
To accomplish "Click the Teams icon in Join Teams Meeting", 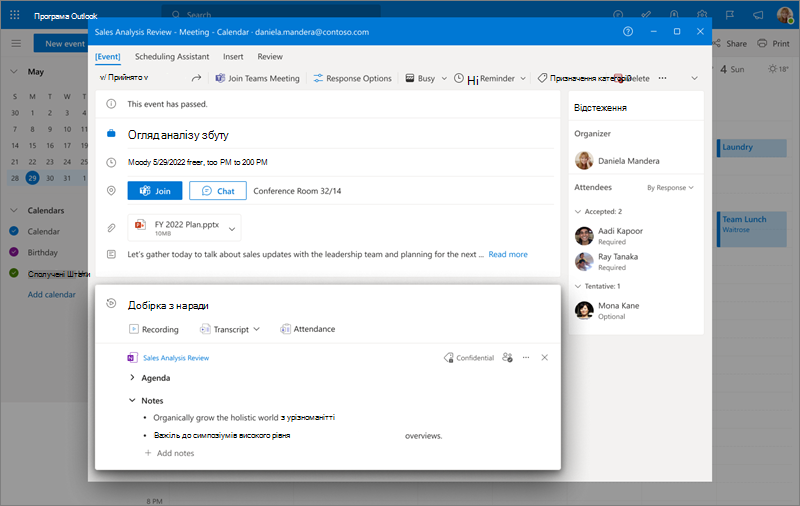I will pyautogui.click(x=220, y=78).
